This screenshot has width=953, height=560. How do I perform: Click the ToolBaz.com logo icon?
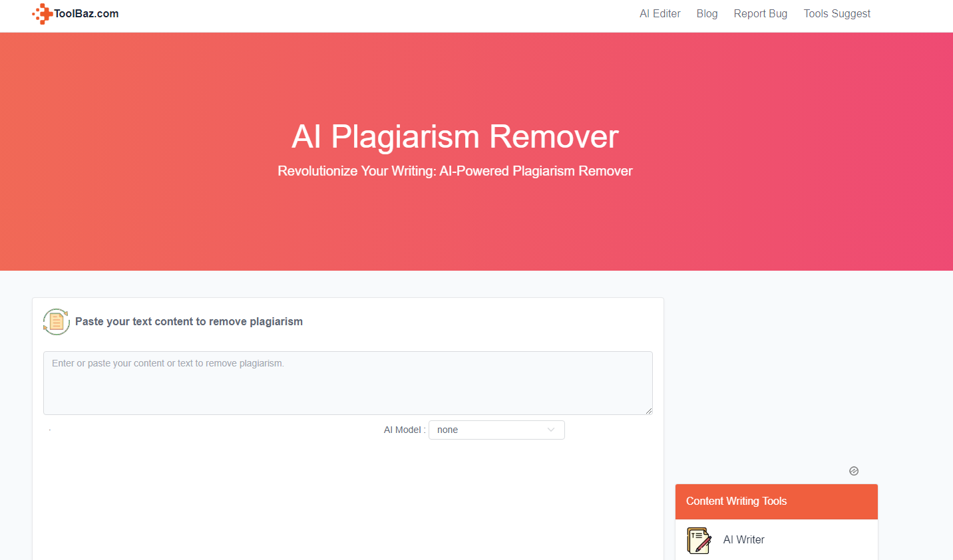point(42,13)
